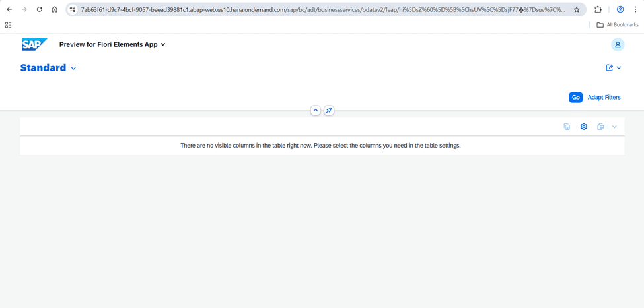
Task: Open the Preview for Fiori Elements App menu
Action: pyautogui.click(x=112, y=44)
